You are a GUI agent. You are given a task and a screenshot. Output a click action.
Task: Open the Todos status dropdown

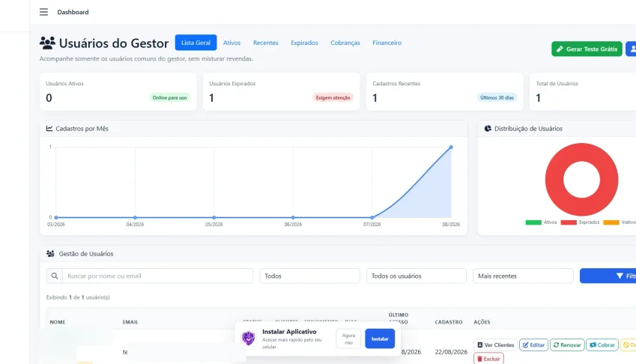click(x=310, y=276)
